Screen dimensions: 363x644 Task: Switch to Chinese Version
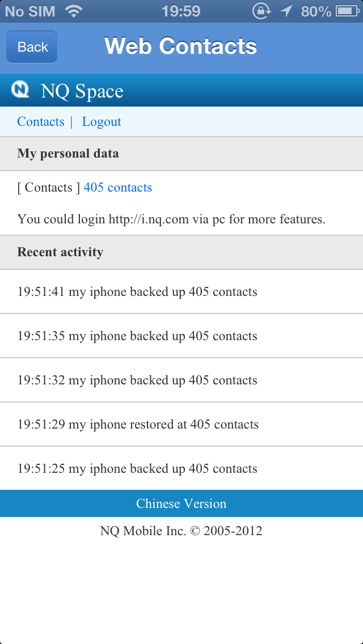(x=181, y=503)
